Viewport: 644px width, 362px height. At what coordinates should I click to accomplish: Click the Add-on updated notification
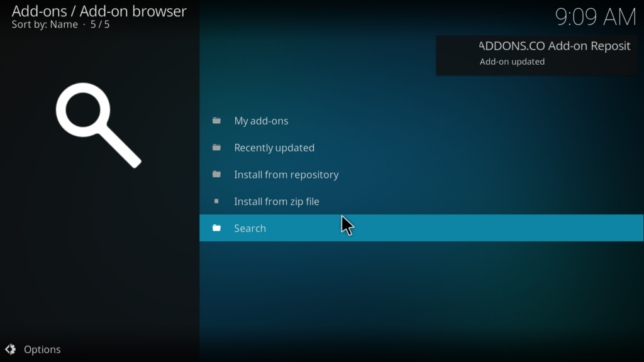[x=536, y=55]
